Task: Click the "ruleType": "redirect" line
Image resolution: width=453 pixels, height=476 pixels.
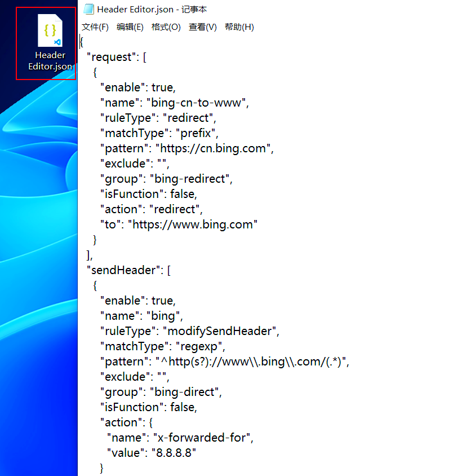Action: tap(158, 118)
